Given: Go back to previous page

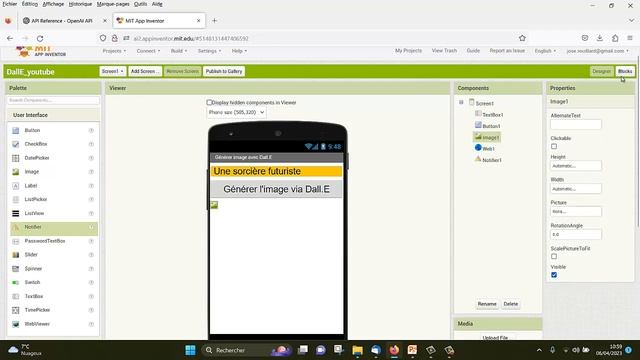Looking at the screenshot, I should (x=10, y=38).
